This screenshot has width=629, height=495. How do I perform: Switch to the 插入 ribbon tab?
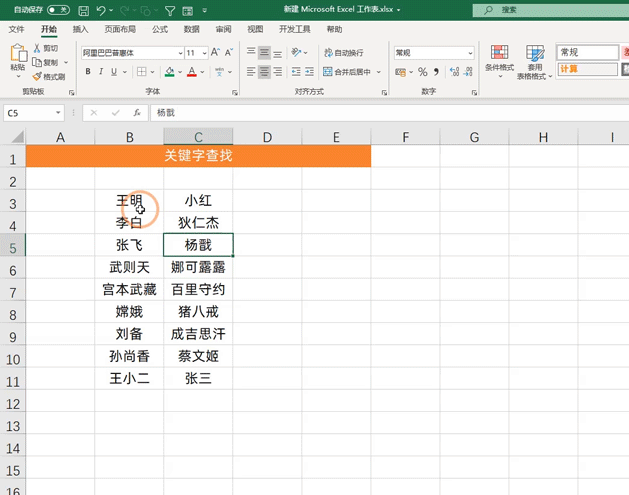[80, 29]
